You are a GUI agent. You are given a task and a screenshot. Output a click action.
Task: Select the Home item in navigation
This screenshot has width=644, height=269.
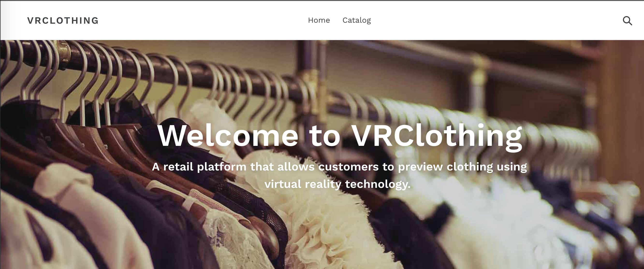[x=319, y=20]
